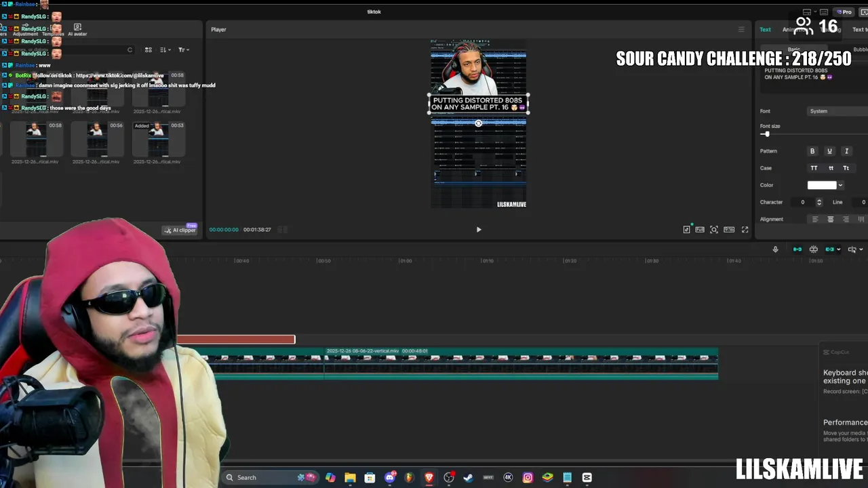Viewport: 868px width, 488px height.
Task: Open Steam from the taskbar
Action: coord(468,478)
